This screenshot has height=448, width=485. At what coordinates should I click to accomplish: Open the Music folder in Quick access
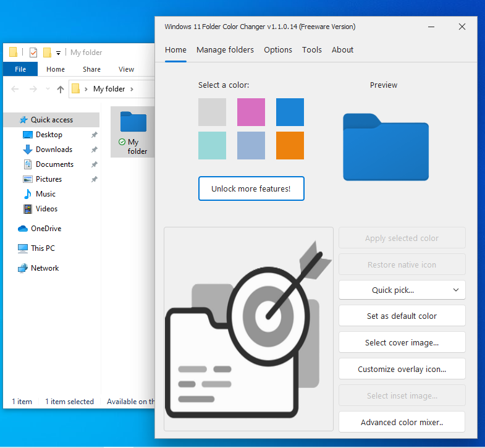45,194
